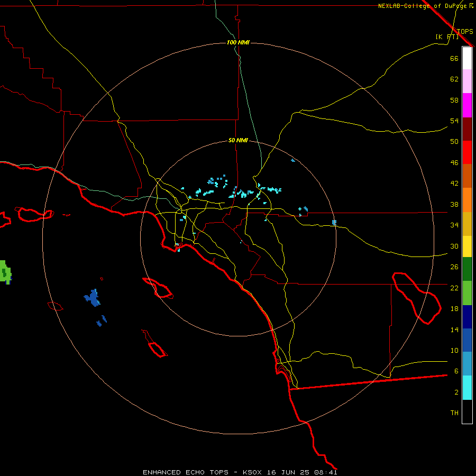Viewport: 476px width, 476px height.
Task: Click the dark orange legend swatch
Action: coord(467,176)
